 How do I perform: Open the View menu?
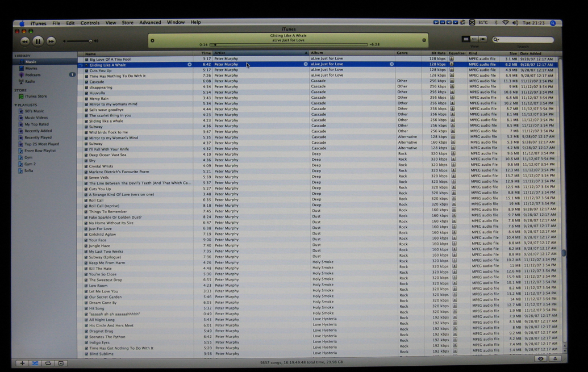[111, 23]
